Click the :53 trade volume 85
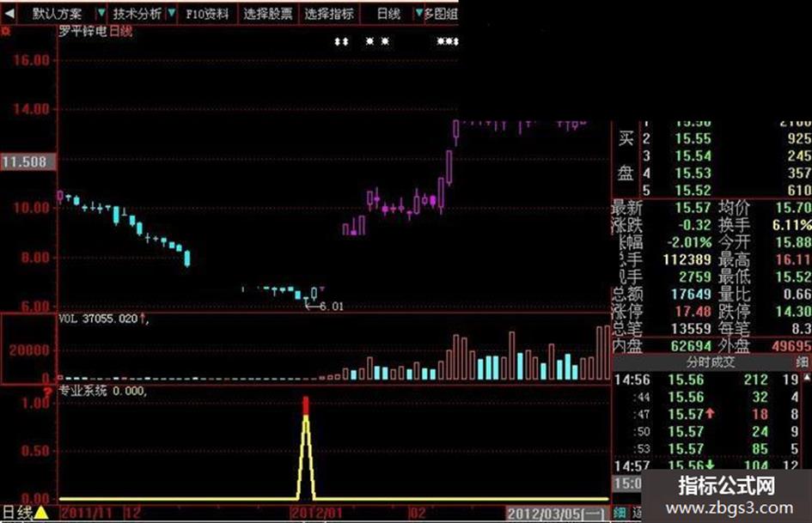This screenshot has width=812, height=523. pyautogui.click(x=760, y=448)
